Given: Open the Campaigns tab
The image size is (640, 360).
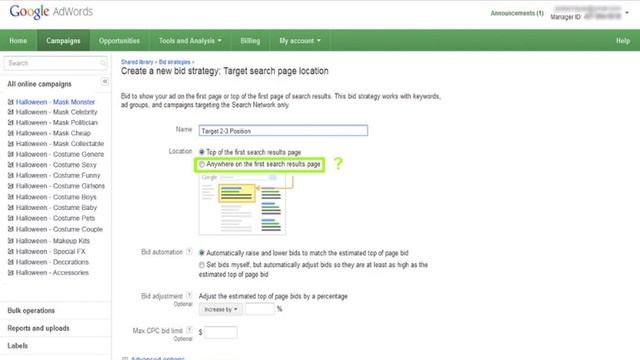Looking at the screenshot, I should 63,41.
